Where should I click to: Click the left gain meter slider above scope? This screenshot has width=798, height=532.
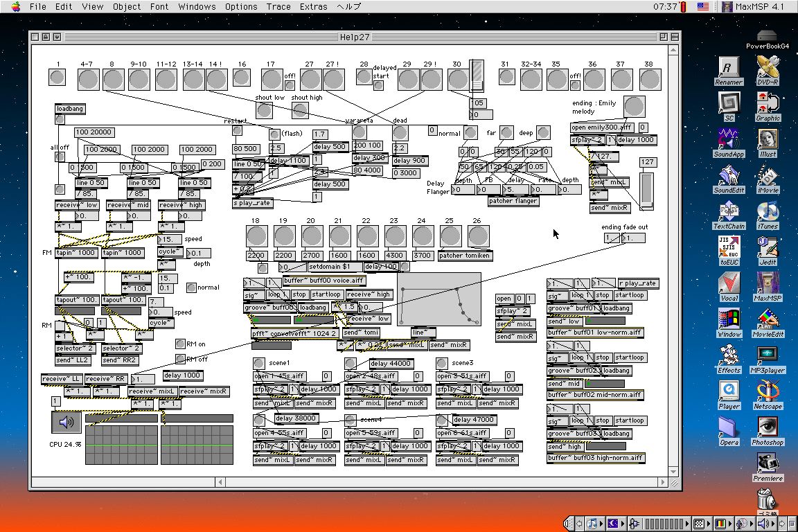coord(122,418)
